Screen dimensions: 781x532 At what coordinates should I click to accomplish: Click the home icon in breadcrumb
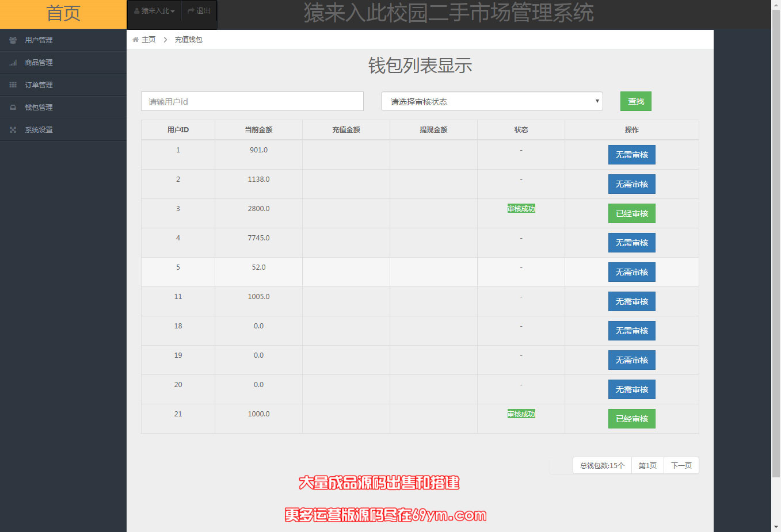click(135, 40)
